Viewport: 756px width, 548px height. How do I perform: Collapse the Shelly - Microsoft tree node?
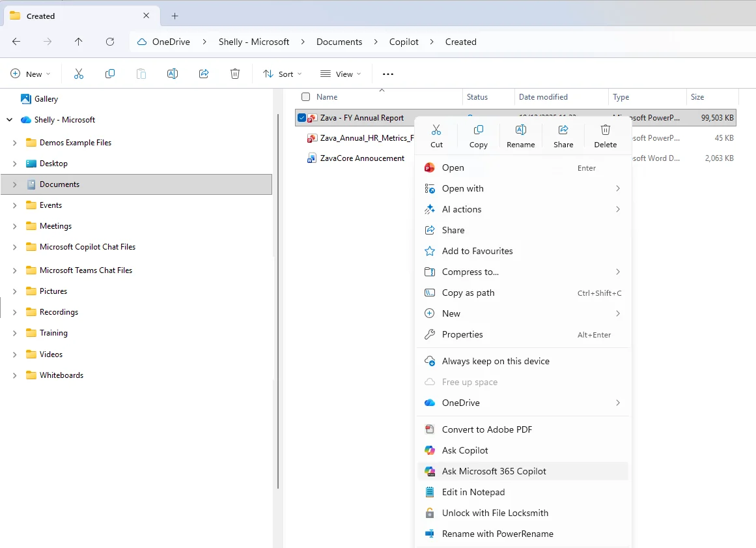click(10, 120)
